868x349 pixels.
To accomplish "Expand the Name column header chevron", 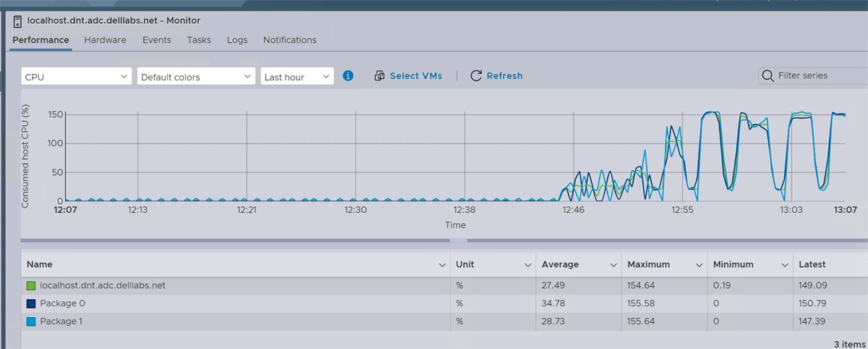I will 442,265.
